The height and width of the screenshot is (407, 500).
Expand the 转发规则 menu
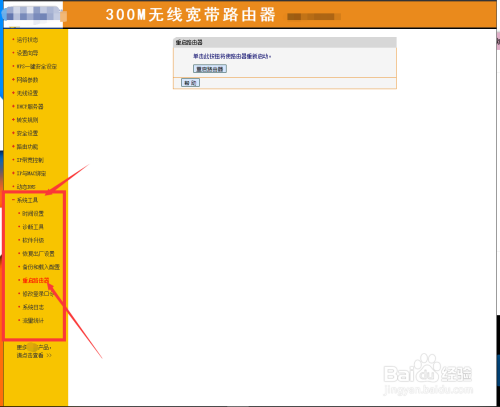click(x=27, y=120)
